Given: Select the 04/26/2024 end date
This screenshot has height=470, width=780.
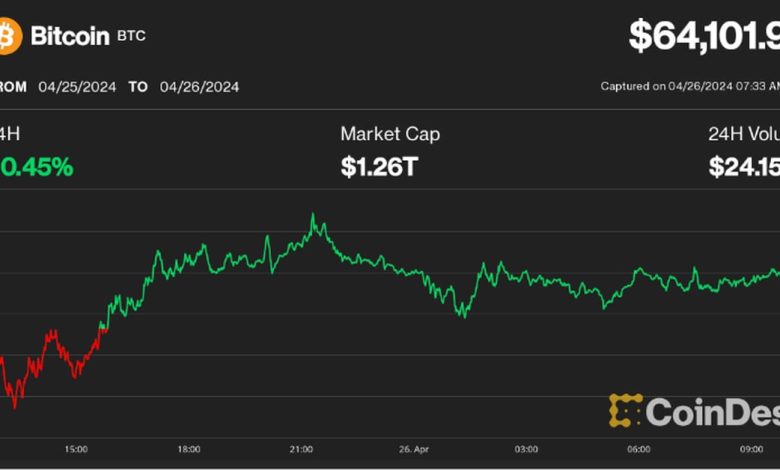Looking at the screenshot, I should pyautogui.click(x=197, y=87).
